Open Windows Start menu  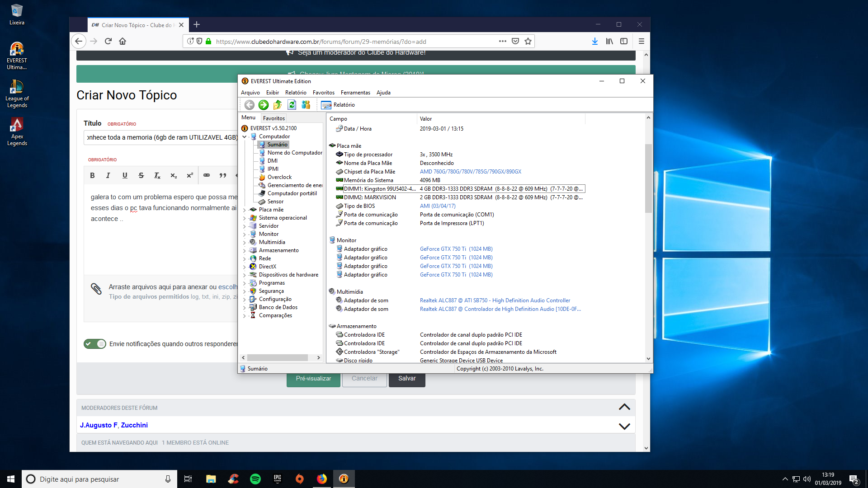tap(11, 479)
